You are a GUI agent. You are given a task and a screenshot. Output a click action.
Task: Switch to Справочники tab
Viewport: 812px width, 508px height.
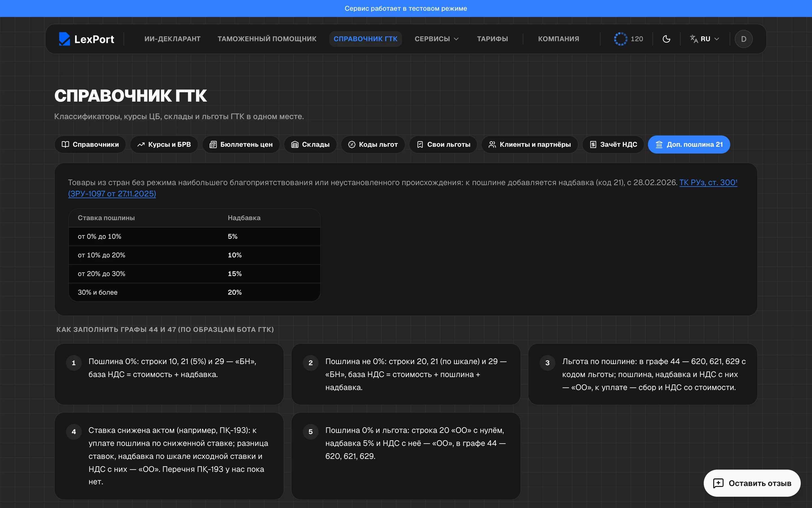tap(90, 144)
